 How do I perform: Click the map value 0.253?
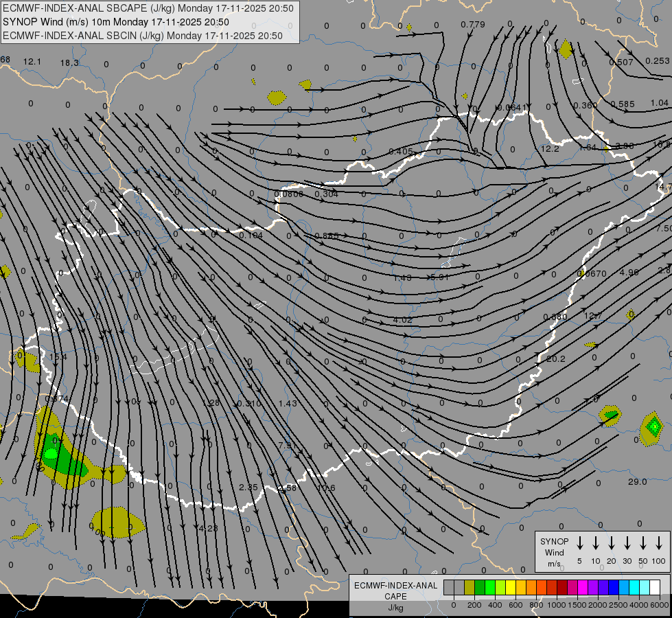658,61
